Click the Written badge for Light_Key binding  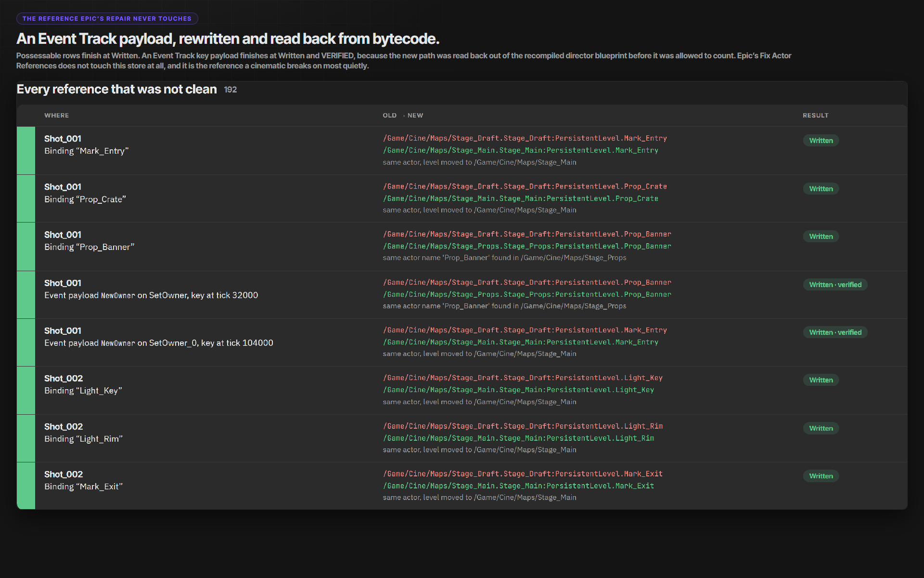[x=821, y=380]
